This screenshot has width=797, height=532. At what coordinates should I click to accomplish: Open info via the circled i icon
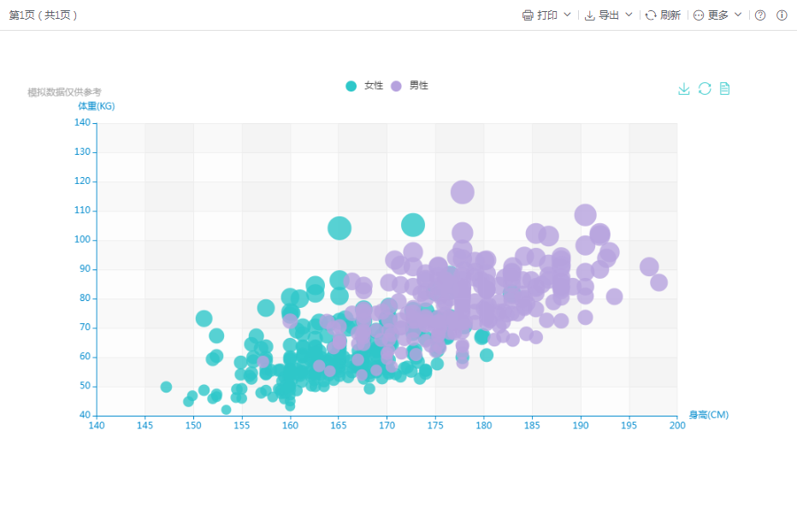tap(782, 15)
